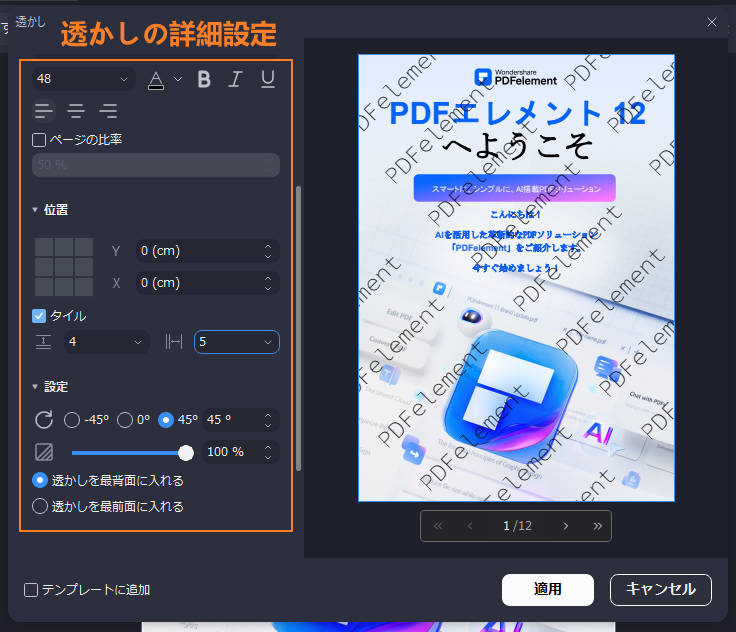Click the horizontal spacing icon
Viewport: 736px width, 632px height.
pyautogui.click(x=174, y=342)
